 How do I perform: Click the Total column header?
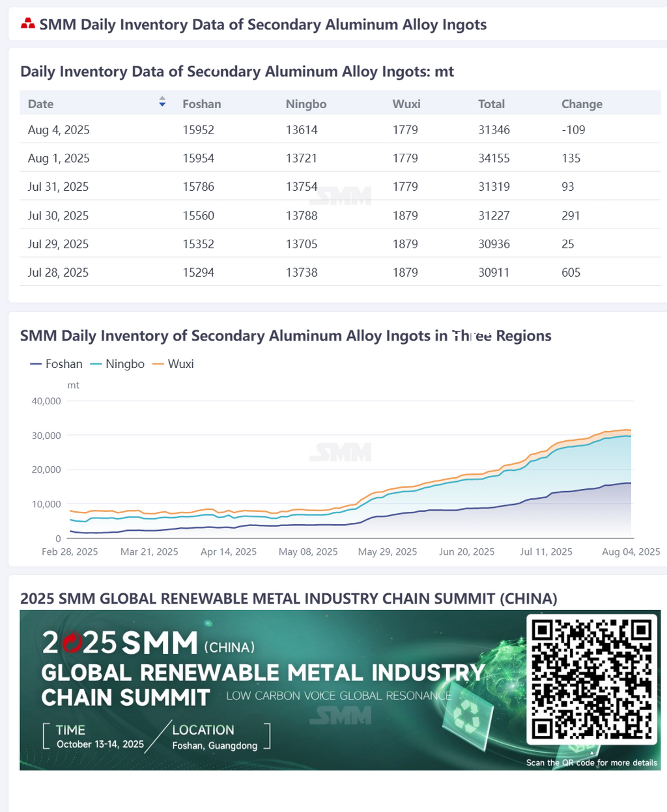pyautogui.click(x=492, y=104)
